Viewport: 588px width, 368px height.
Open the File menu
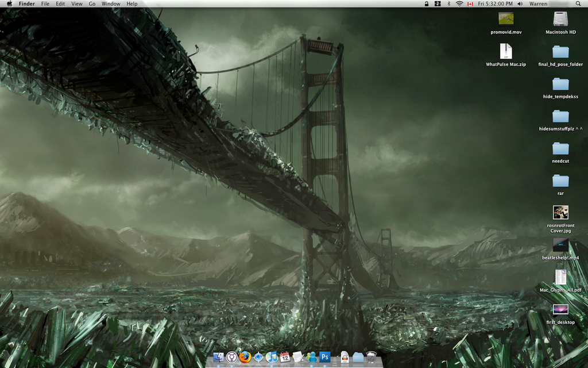click(45, 4)
